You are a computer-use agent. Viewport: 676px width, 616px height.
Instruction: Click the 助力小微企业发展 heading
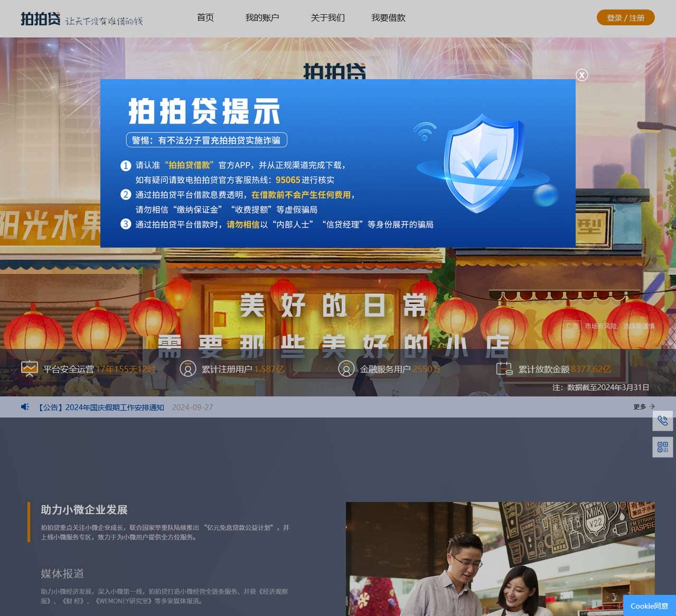[x=84, y=509]
